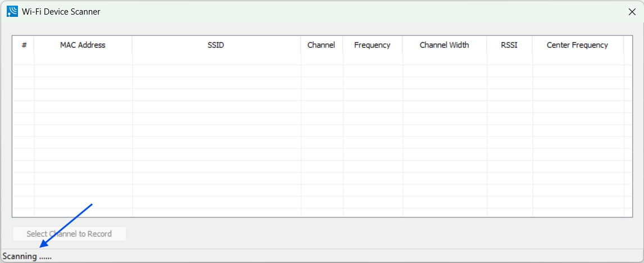644x263 pixels.
Task: Sort by the # column header
Action: (24, 45)
